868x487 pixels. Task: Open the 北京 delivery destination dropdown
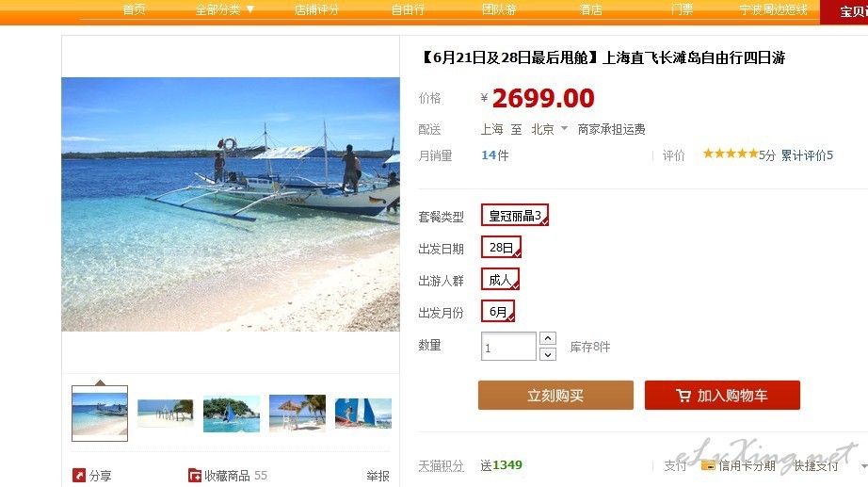tap(549, 129)
